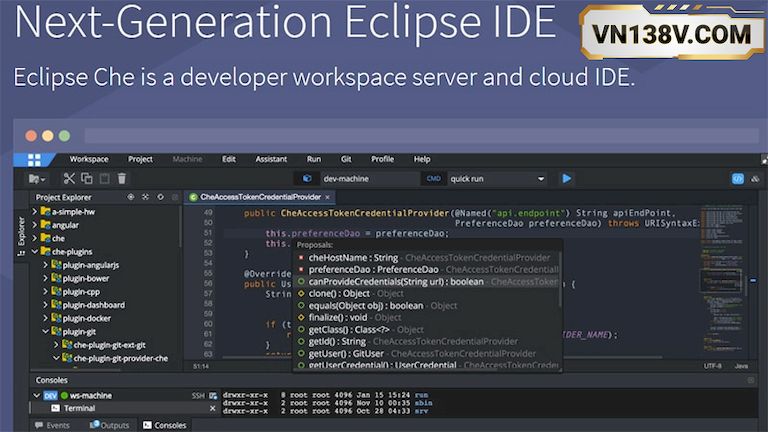
Task: Switch to the Outputs tab
Action: 110,425
